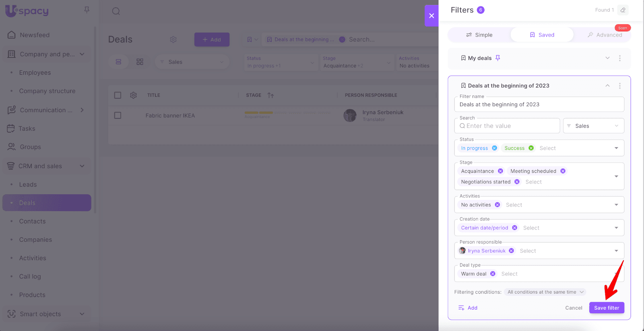Collapse Deals at the beginning of 2023 filter

pos(607,86)
